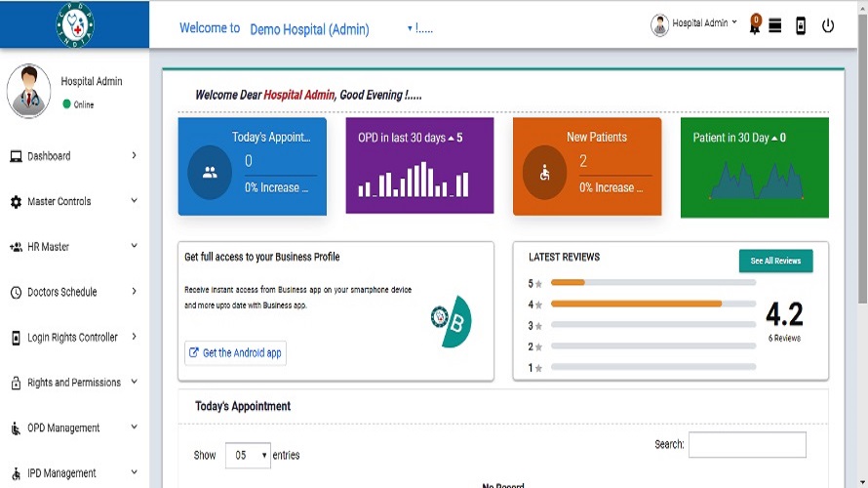This screenshot has width=868, height=488.
Task: Expand the HR Master sidebar section
Action: pyautogui.click(x=74, y=247)
